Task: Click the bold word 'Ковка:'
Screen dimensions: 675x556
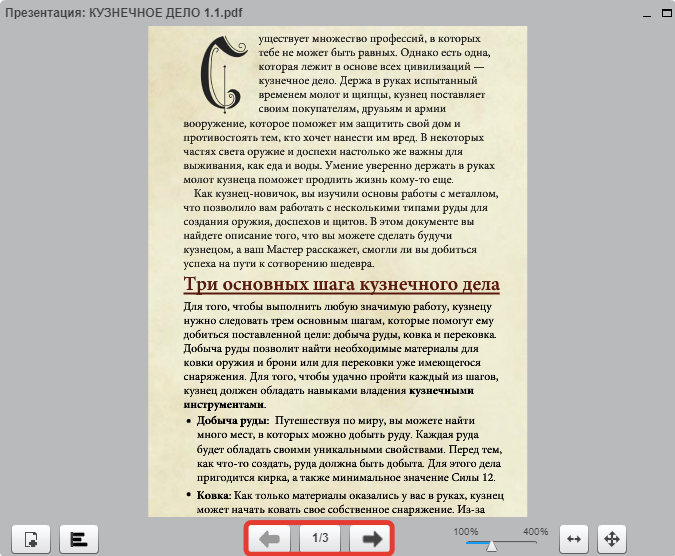Action: (x=214, y=495)
